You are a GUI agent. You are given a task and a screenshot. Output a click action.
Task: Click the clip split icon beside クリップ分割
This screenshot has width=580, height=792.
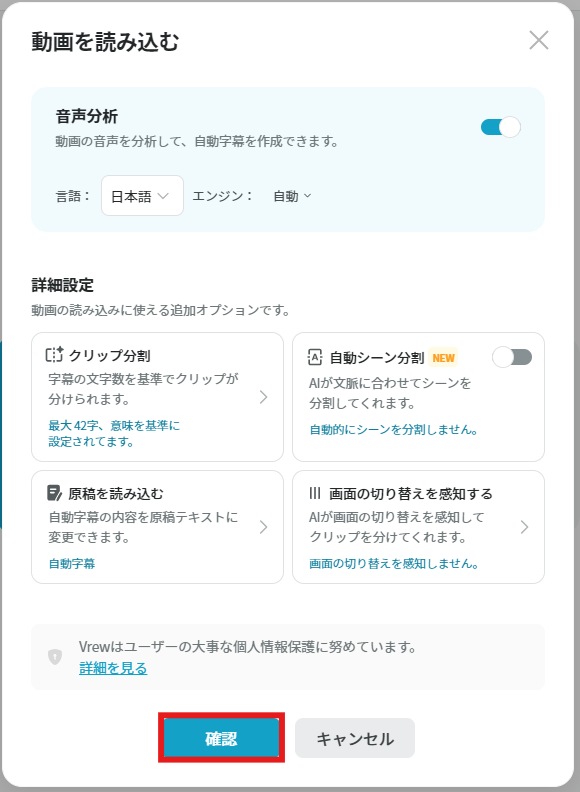[x=54, y=355]
